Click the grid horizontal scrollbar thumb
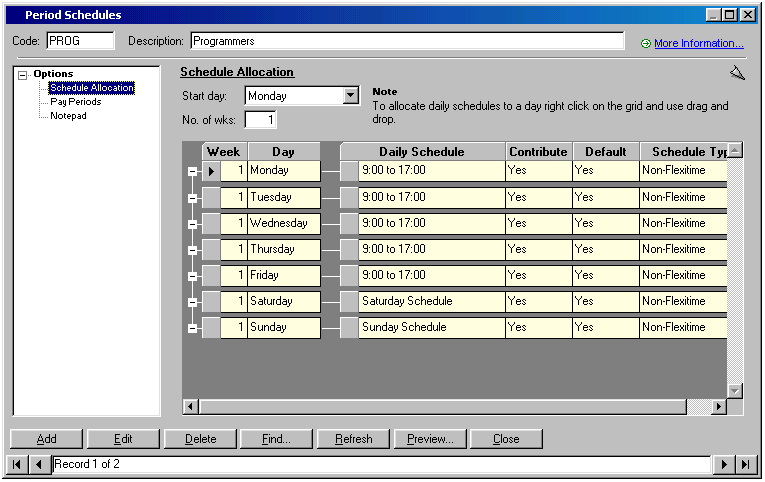Screen dimensions: 765x482 tap(443, 406)
